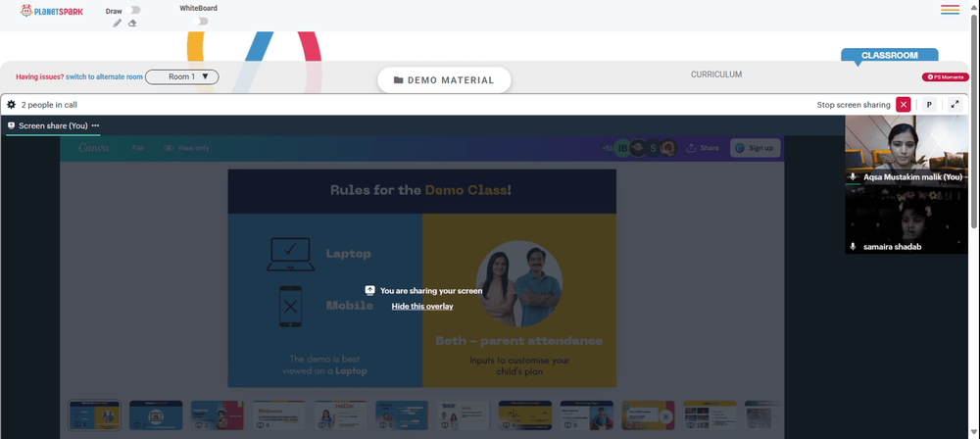The image size is (980, 439).
Task: Select slide thumbnail 6
Action: (x=402, y=415)
